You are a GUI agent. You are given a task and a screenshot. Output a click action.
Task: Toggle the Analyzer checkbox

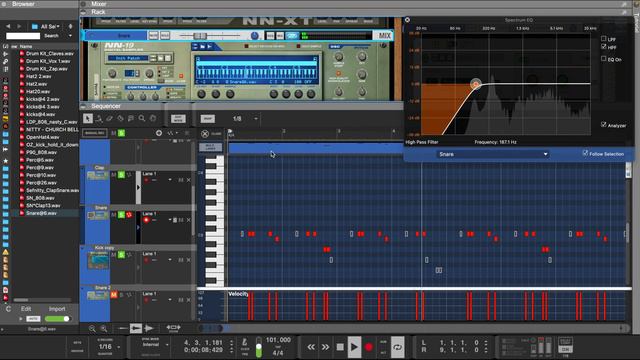[x=604, y=125]
